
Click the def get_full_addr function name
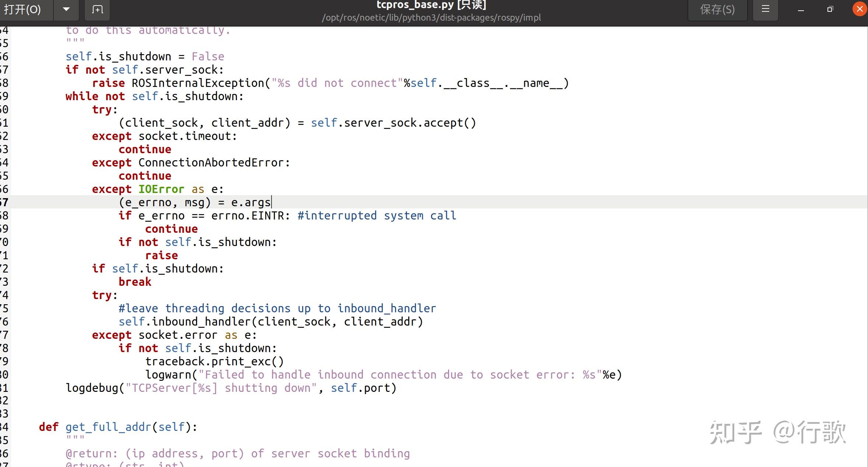click(108, 427)
